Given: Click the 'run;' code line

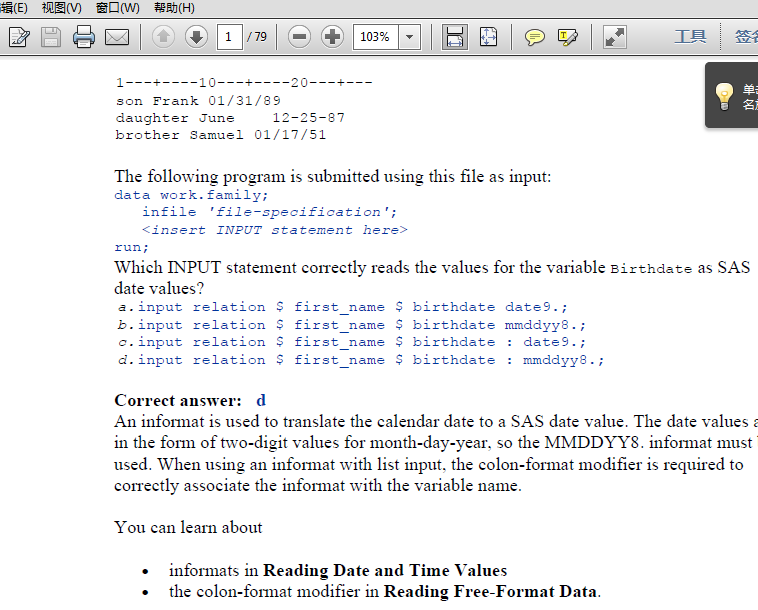Looking at the screenshot, I should [x=131, y=247].
